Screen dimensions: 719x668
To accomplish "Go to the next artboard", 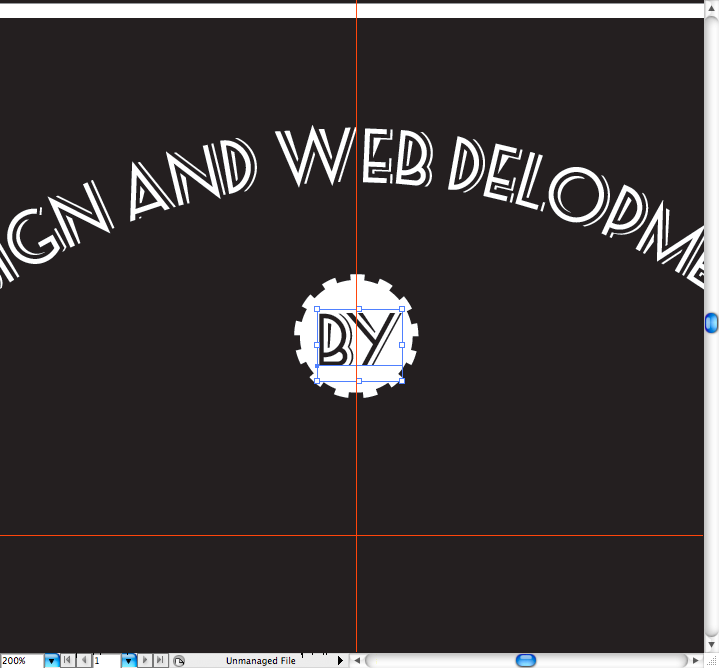I will 145,660.
